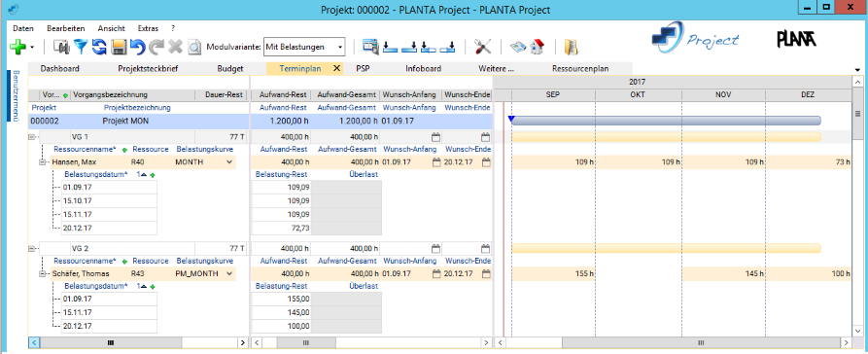Click the blue funnel filter icon
This screenshot has width=868, height=354.
point(82,48)
